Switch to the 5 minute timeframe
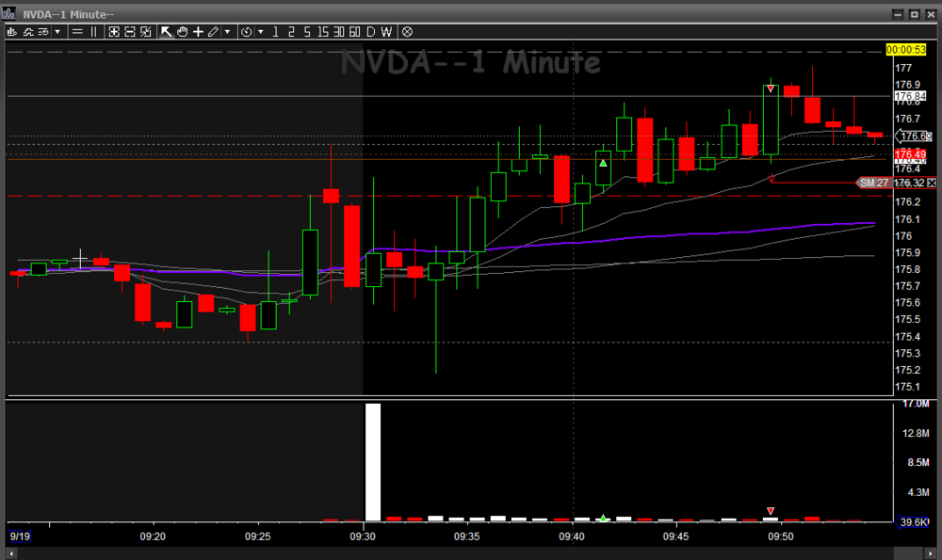 (307, 31)
